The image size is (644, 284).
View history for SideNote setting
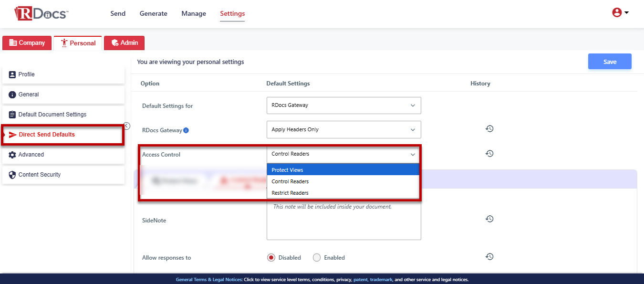coord(489,219)
